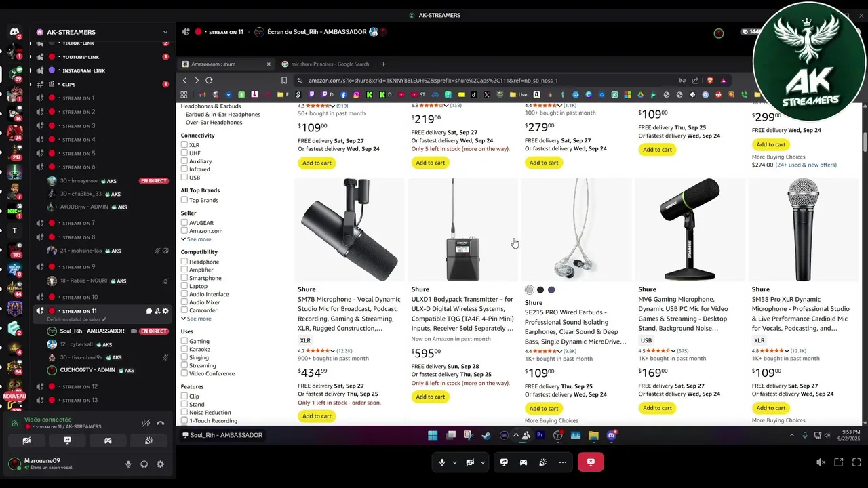Image resolution: width=868 pixels, height=488 pixels.
Task: Open 24+ used & new offers link
Action: click(x=806, y=165)
